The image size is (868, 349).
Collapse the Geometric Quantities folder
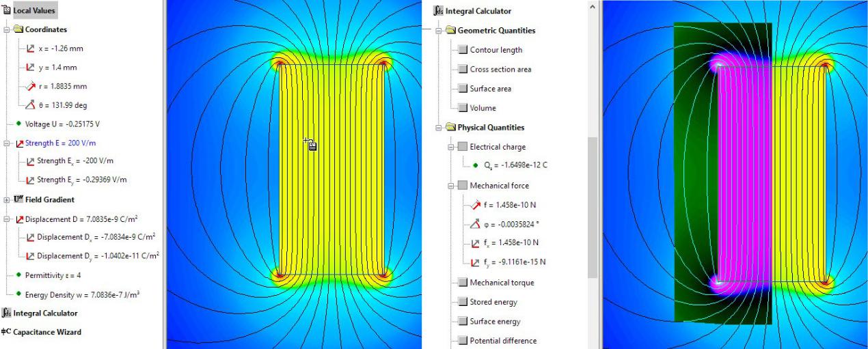[x=439, y=31]
